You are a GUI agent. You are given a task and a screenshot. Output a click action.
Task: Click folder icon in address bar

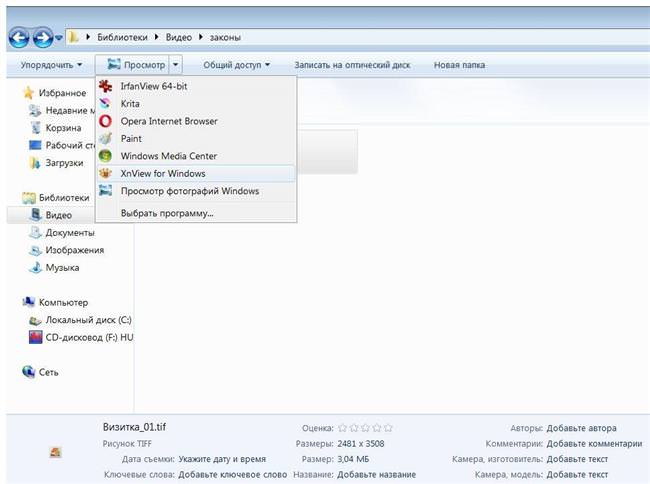point(73,37)
